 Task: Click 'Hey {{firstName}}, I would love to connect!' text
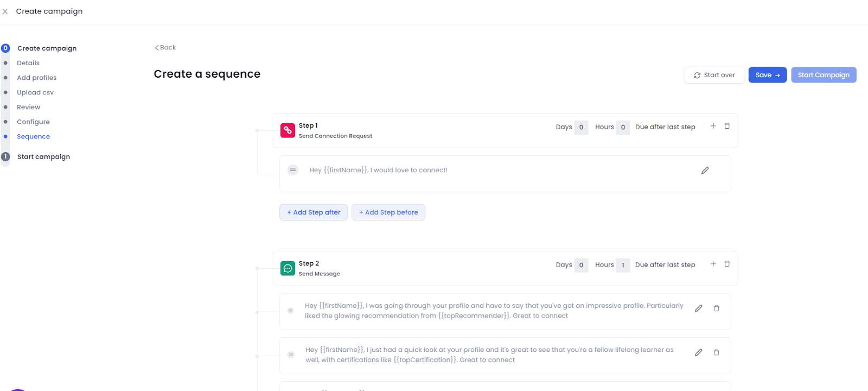point(378,170)
